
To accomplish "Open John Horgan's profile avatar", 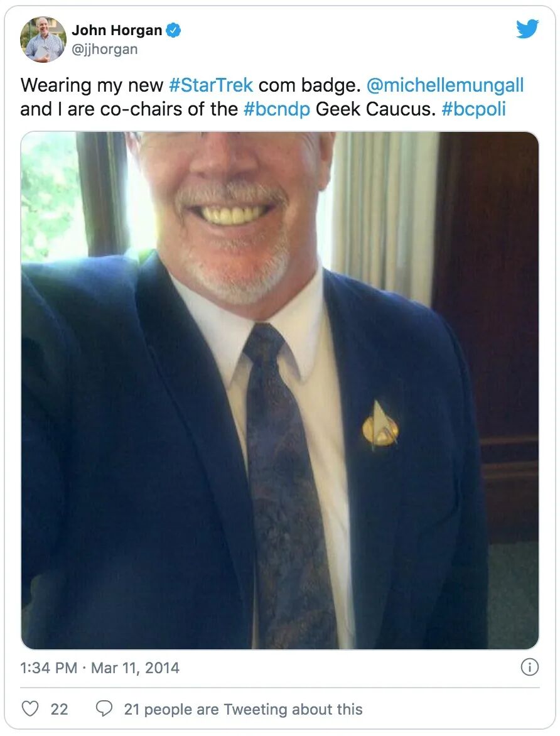I will click(x=43, y=40).
